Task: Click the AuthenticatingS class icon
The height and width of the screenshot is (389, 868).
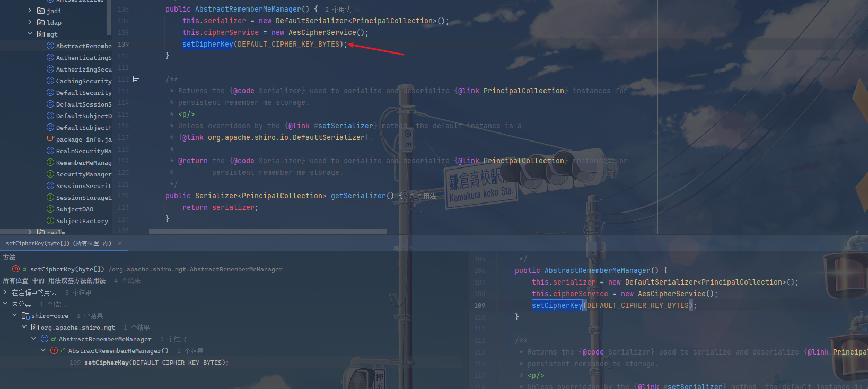Action: click(x=50, y=58)
